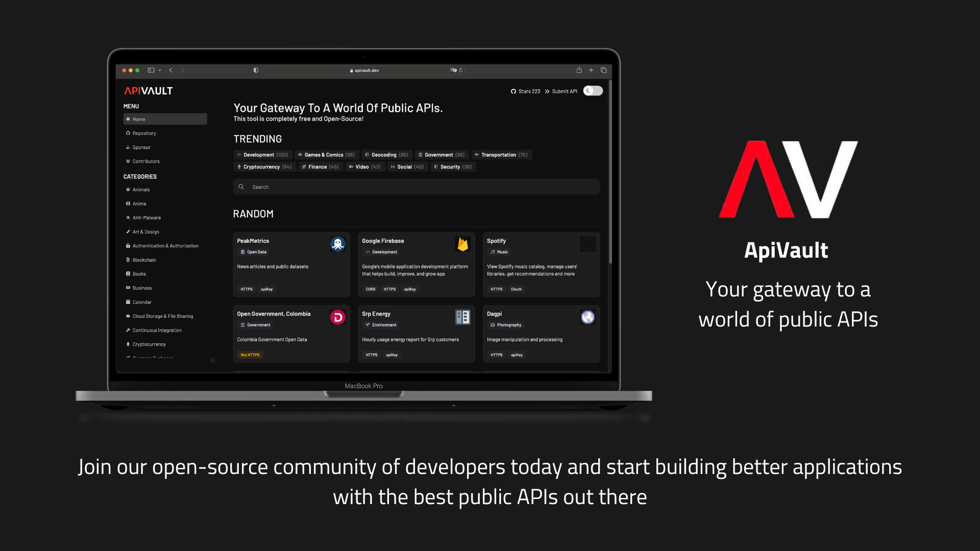Click the page translate icon
980x551 pixels.
coord(453,70)
